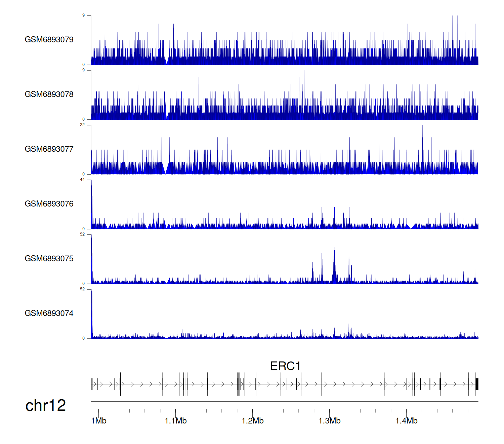Choose the GSM6893074 track label
The image size is (504, 444).
[49, 313]
